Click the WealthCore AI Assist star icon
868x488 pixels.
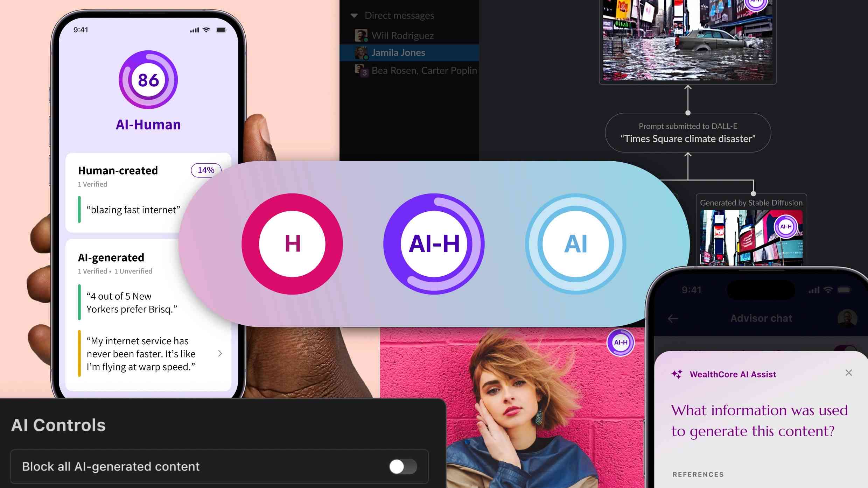coord(677,374)
